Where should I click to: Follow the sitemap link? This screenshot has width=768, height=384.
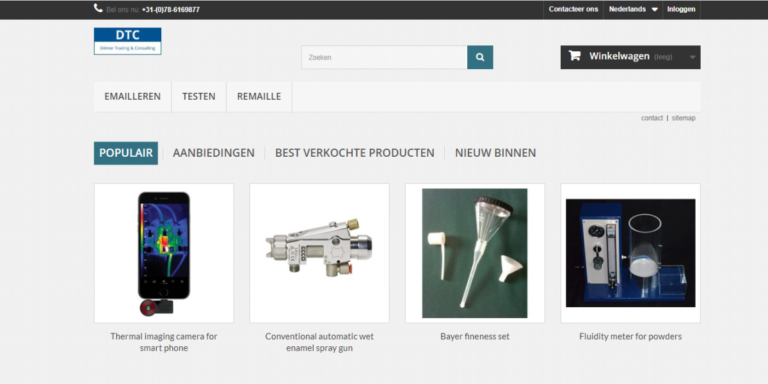pyautogui.click(x=683, y=118)
